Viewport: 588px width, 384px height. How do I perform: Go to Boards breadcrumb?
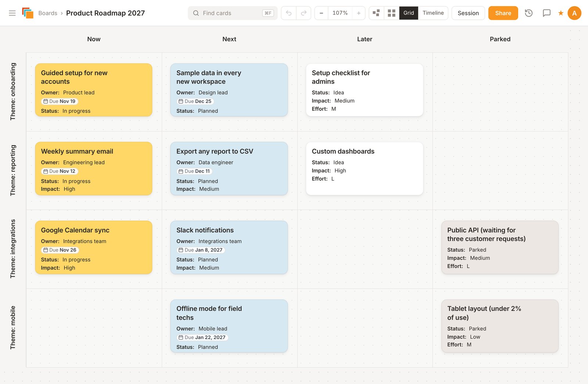pyautogui.click(x=48, y=13)
